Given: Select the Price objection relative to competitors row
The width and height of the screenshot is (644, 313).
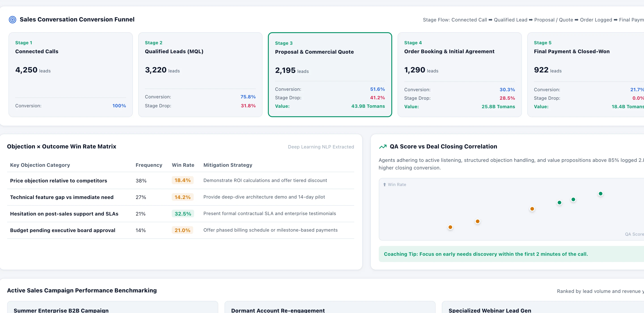Looking at the screenshot, I should [x=180, y=180].
